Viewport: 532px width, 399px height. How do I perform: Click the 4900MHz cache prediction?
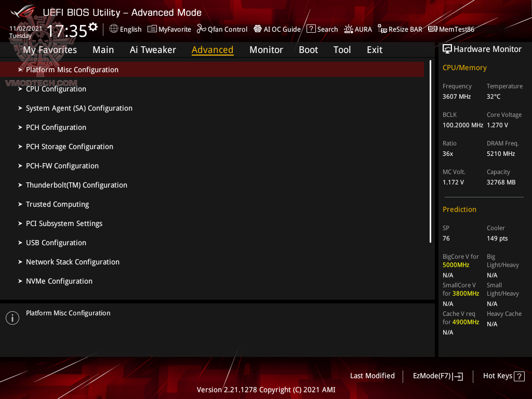(465, 322)
